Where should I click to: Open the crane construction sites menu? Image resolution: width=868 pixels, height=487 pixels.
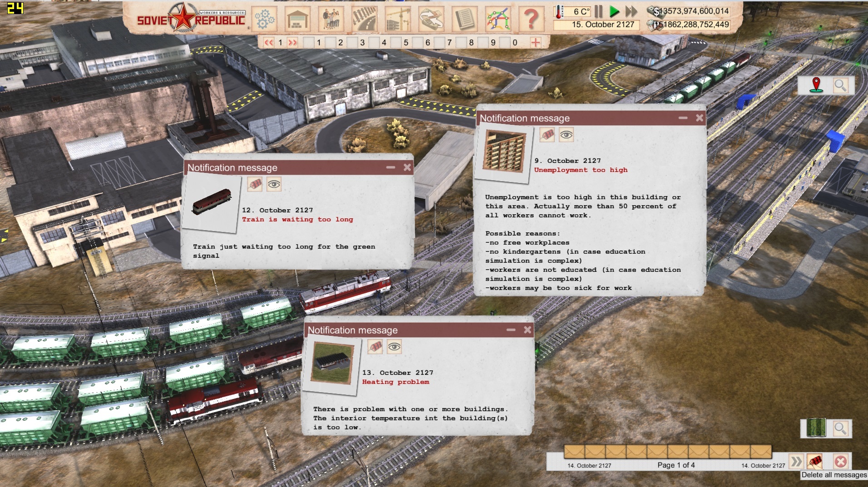tap(398, 19)
